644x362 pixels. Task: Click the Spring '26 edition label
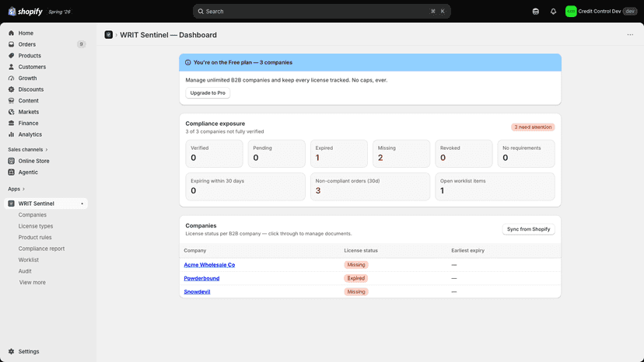tap(60, 12)
